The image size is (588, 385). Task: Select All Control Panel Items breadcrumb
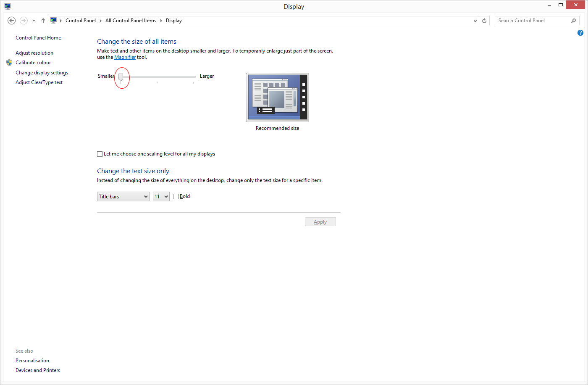coord(131,21)
